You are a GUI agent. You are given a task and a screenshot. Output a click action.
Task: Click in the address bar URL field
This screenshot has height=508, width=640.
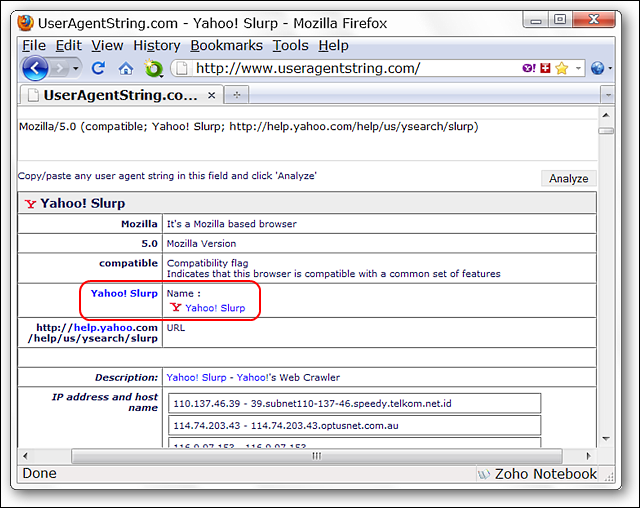pos(350,68)
